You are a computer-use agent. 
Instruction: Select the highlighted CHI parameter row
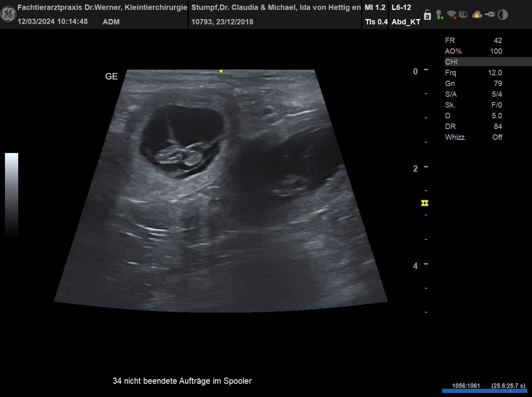click(x=488, y=62)
